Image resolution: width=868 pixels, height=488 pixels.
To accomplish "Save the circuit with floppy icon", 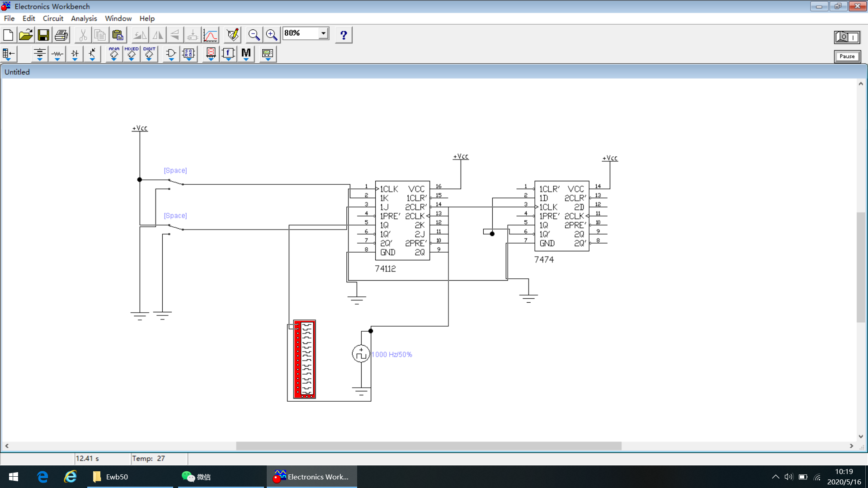I will [x=43, y=35].
